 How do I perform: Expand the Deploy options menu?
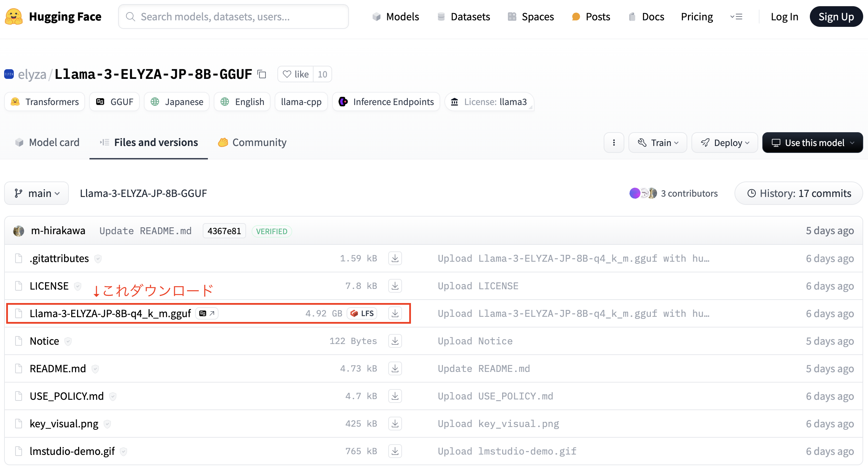724,142
